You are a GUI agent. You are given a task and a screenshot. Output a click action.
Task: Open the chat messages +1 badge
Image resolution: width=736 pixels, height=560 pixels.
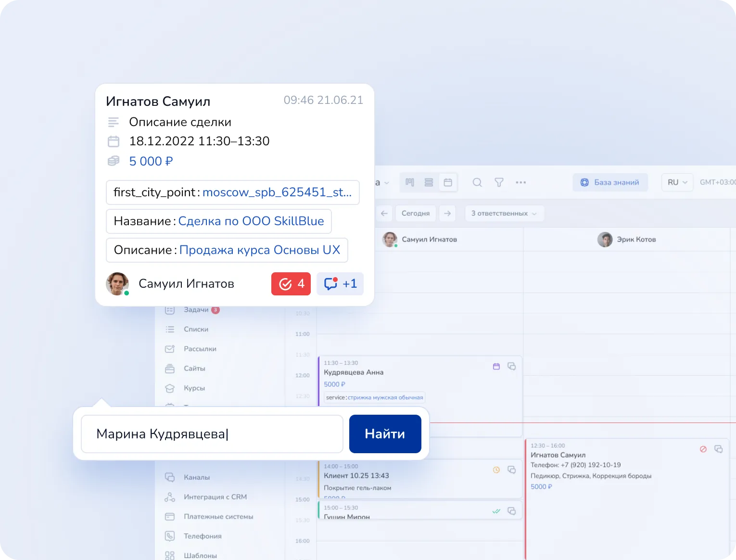point(340,284)
